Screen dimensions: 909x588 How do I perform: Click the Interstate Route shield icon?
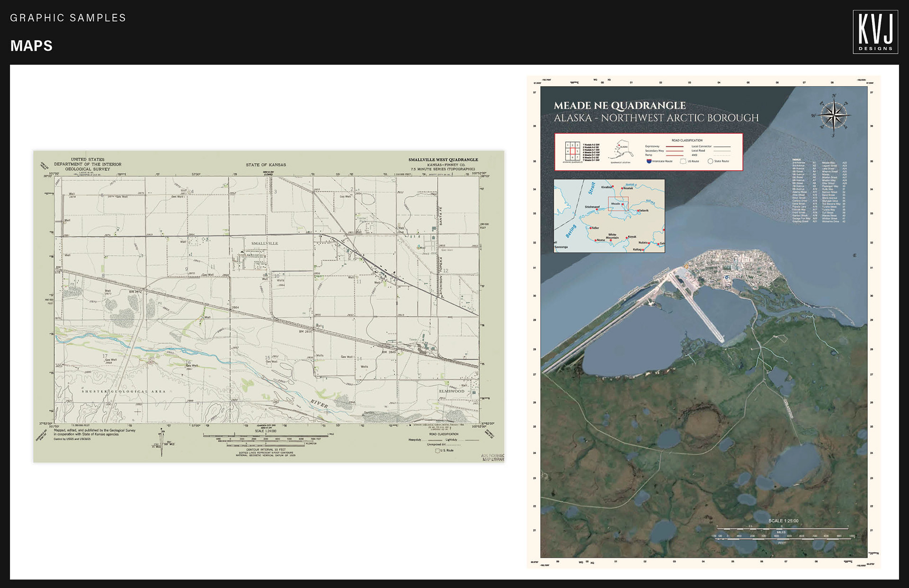[649, 161]
